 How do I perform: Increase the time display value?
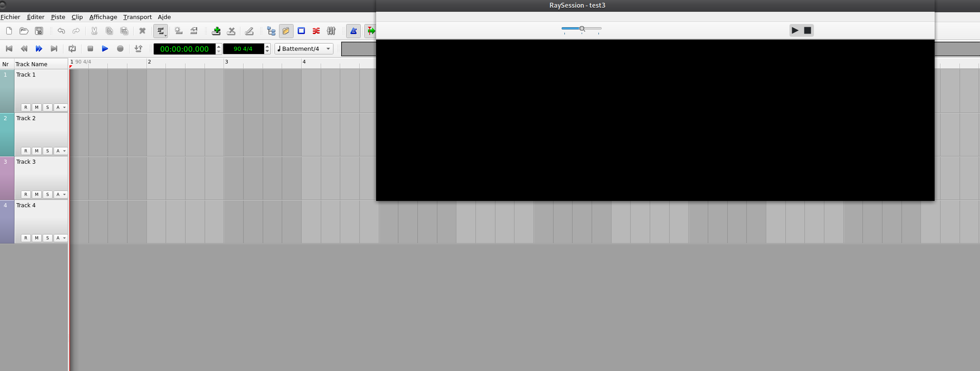point(219,46)
